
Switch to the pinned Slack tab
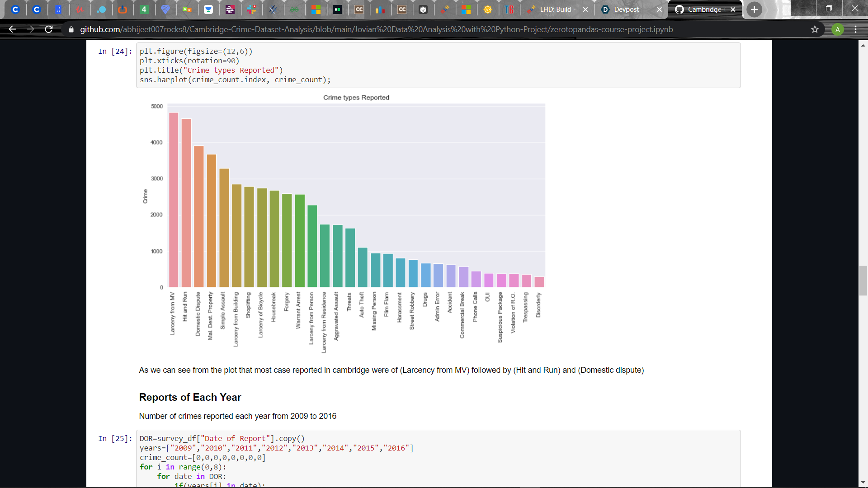[x=251, y=9]
